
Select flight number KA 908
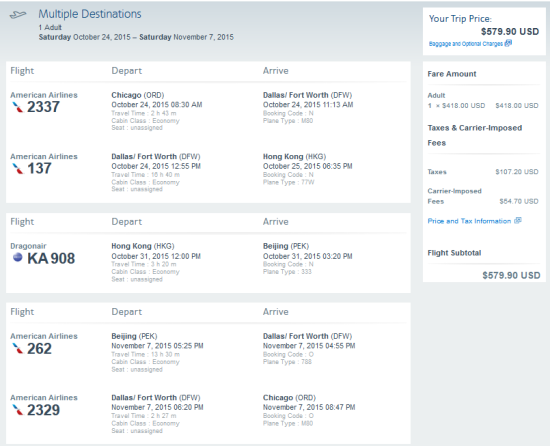tap(51, 258)
